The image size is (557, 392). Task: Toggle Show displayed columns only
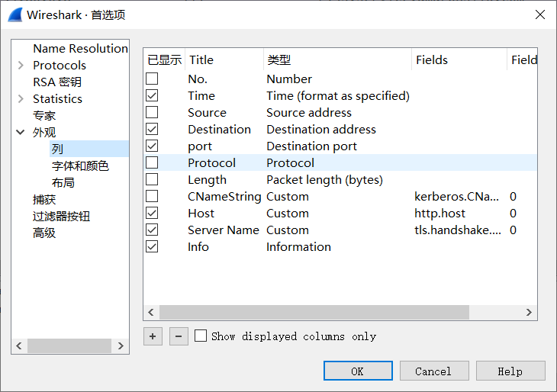pos(201,336)
